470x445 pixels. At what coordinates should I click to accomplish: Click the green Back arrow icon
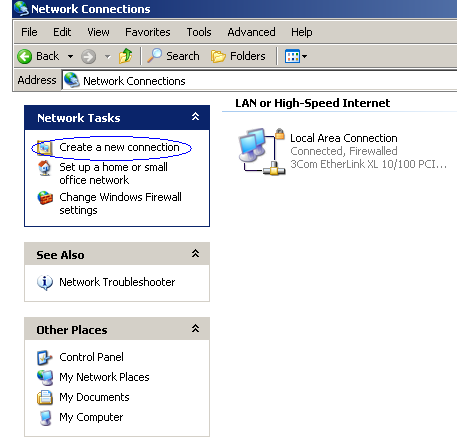point(24,56)
